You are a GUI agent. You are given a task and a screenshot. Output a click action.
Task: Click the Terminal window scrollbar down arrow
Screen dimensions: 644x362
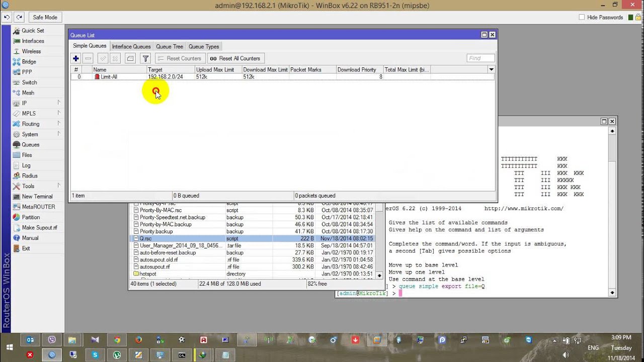(x=612, y=293)
